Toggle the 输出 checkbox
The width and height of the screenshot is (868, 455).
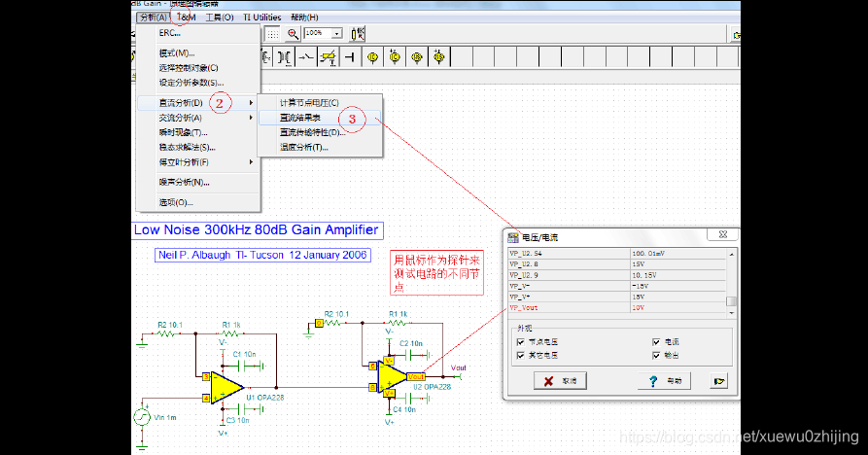point(656,356)
